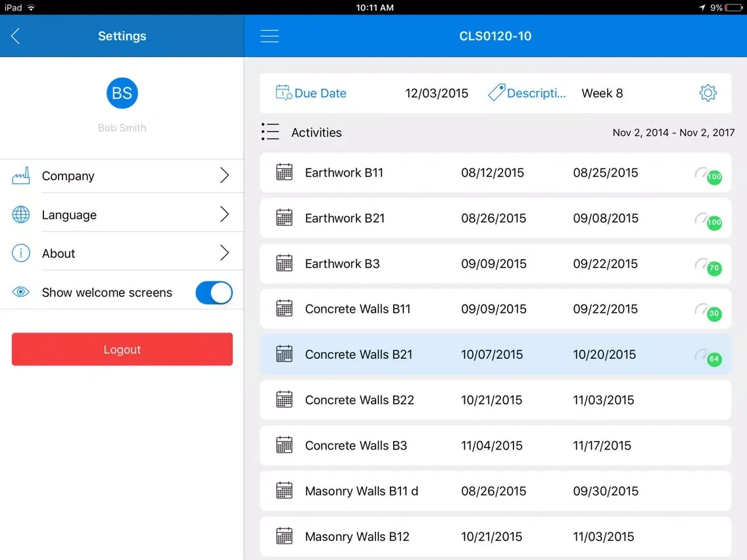Expand the Company settings chevron

coord(224,175)
